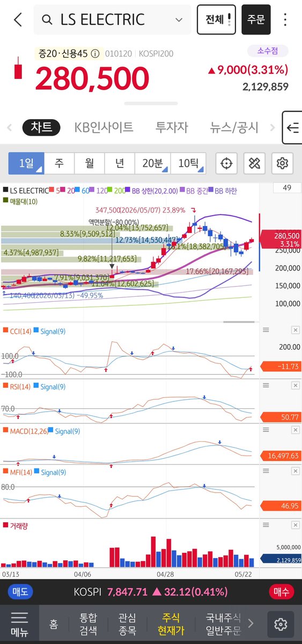
Task: Go back with the left arrow icon
Action: click(x=18, y=20)
